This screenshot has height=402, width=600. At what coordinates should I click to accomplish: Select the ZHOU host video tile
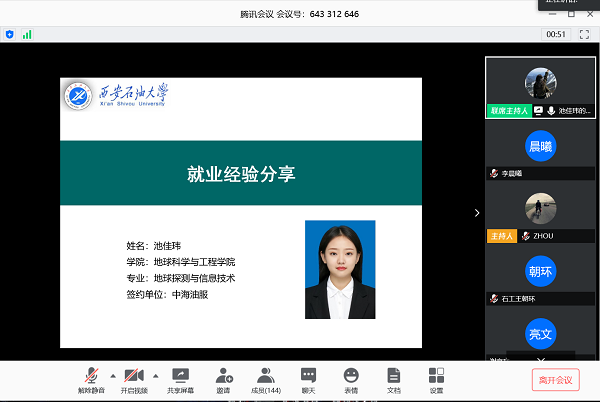[540, 210]
